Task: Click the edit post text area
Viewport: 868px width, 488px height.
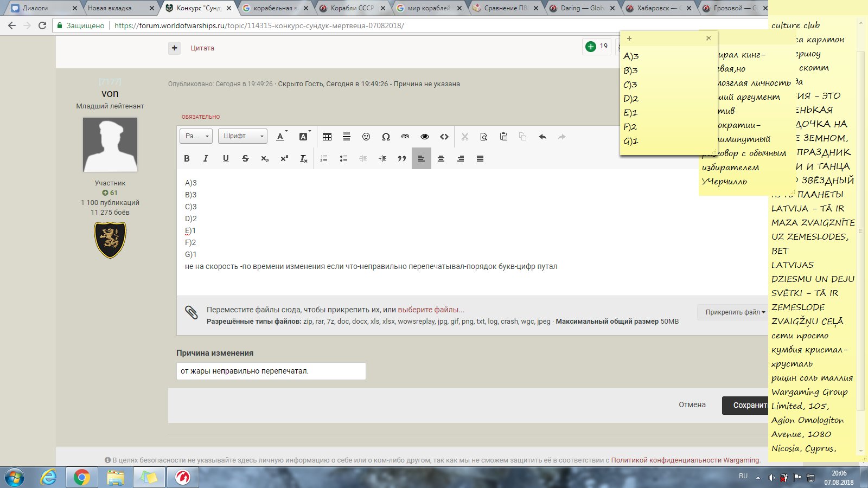Action: click(x=472, y=232)
